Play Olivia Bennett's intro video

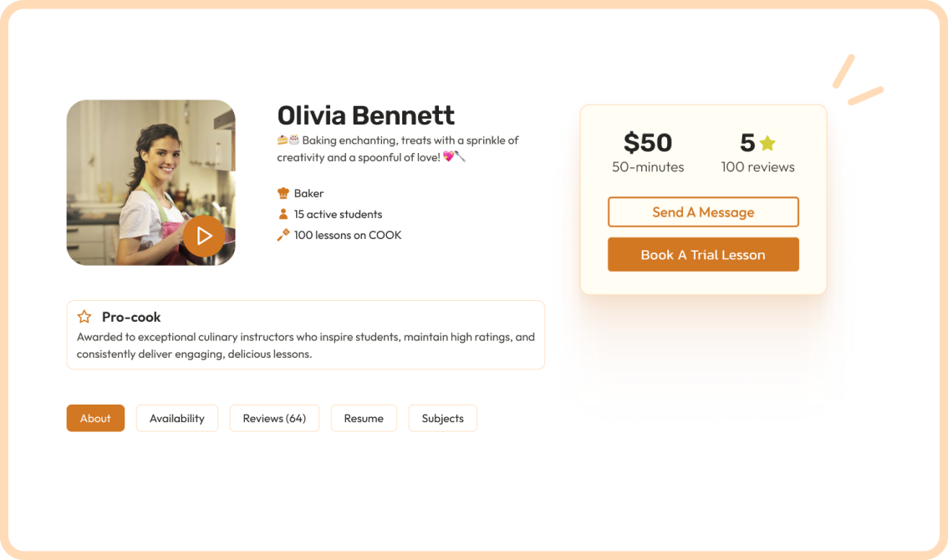click(204, 236)
